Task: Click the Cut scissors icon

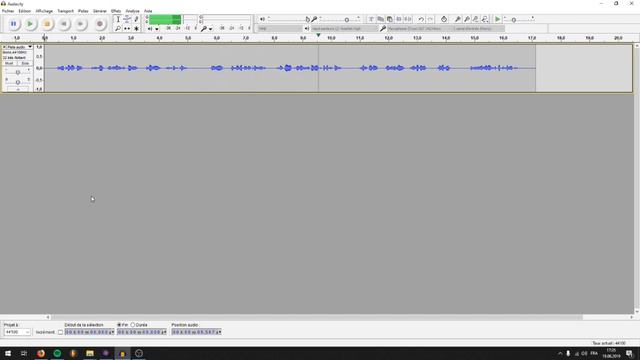Action: tap(371, 19)
